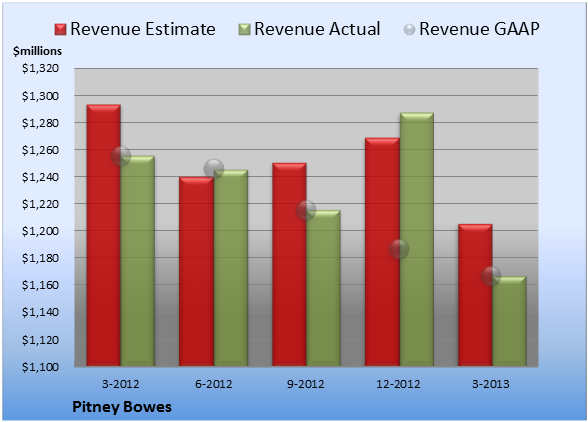Click the $1,320 axis value
The height and width of the screenshot is (422, 588).
coord(40,68)
